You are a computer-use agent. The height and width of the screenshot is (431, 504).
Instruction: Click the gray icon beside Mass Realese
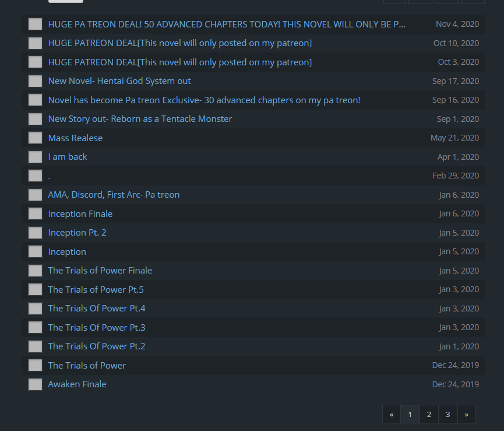(35, 138)
